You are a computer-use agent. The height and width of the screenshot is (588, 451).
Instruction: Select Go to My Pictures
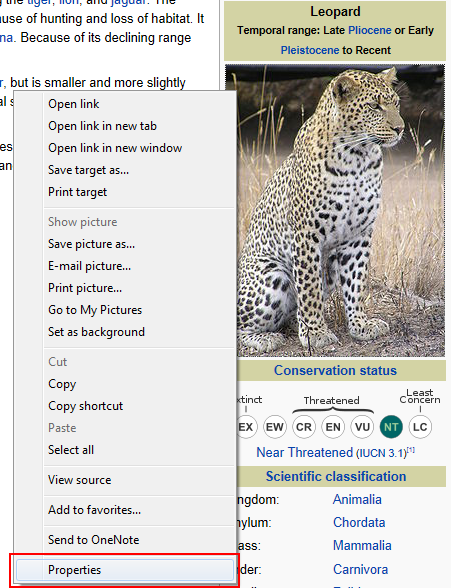pyautogui.click(x=95, y=310)
